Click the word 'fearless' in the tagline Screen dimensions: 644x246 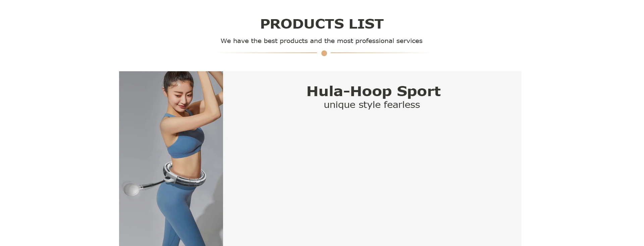402,105
